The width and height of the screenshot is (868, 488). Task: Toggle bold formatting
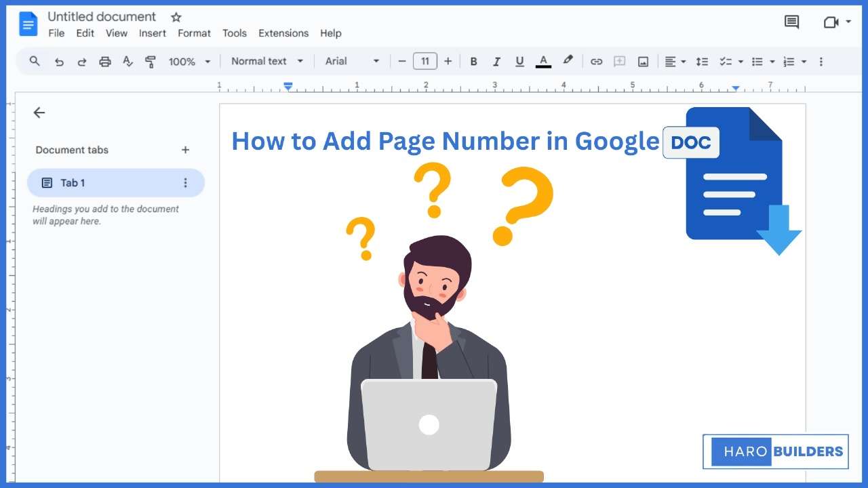(473, 62)
